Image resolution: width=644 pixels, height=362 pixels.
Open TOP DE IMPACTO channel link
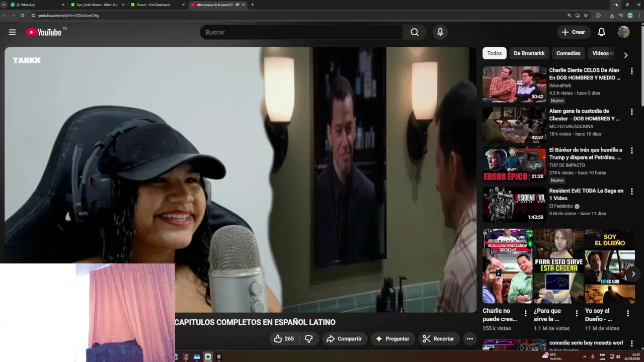[x=567, y=165]
